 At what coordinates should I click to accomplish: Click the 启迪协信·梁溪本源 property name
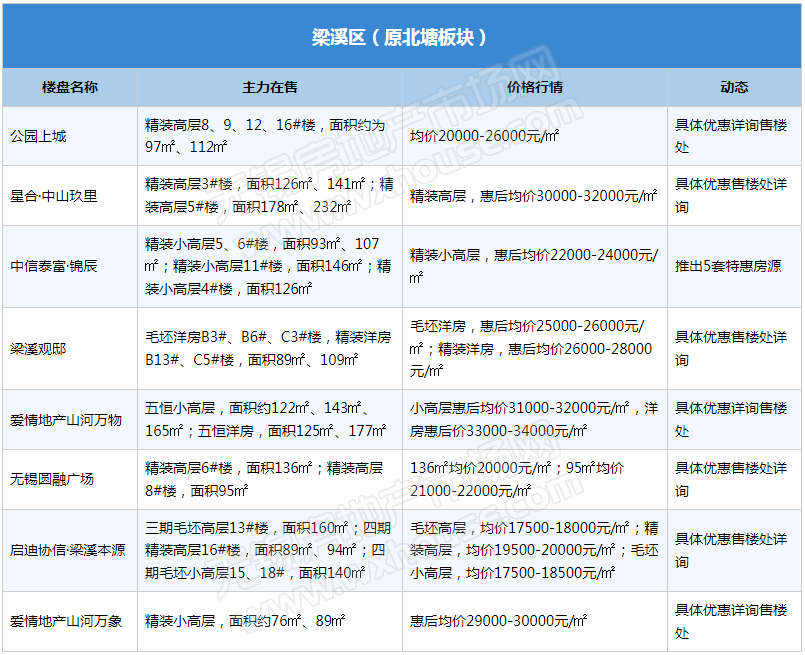(x=68, y=550)
